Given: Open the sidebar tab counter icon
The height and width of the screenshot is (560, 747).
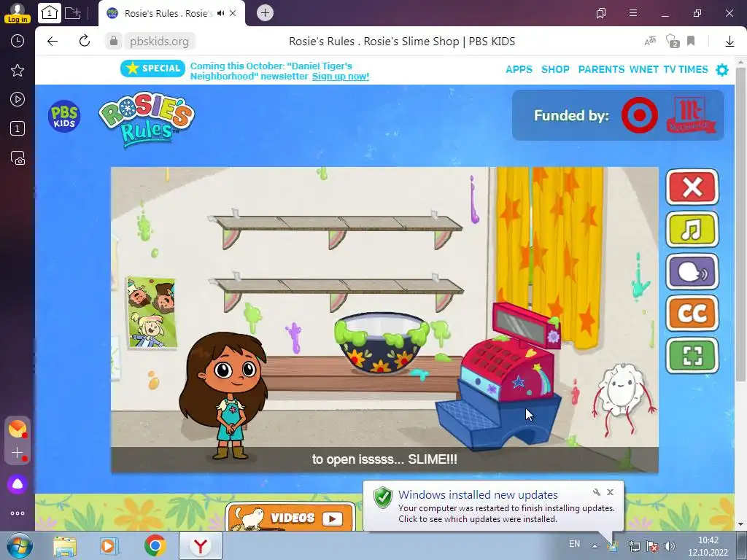Looking at the screenshot, I should [18, 128].
